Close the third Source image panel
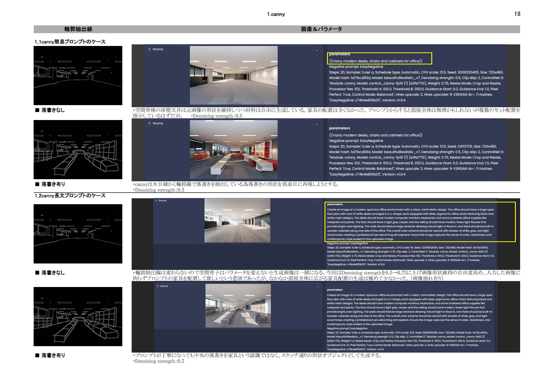Screen dimensions: 554x392 318,202
